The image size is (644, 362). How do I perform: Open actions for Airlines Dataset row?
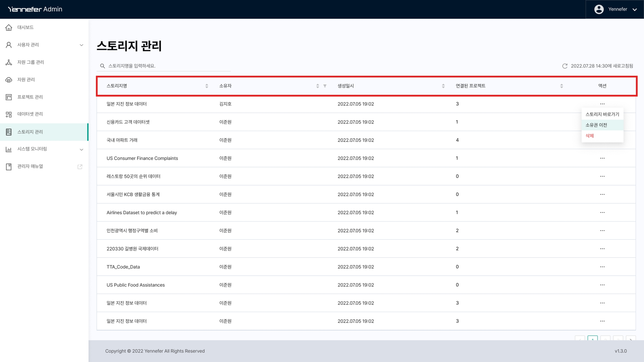point(602,213)
